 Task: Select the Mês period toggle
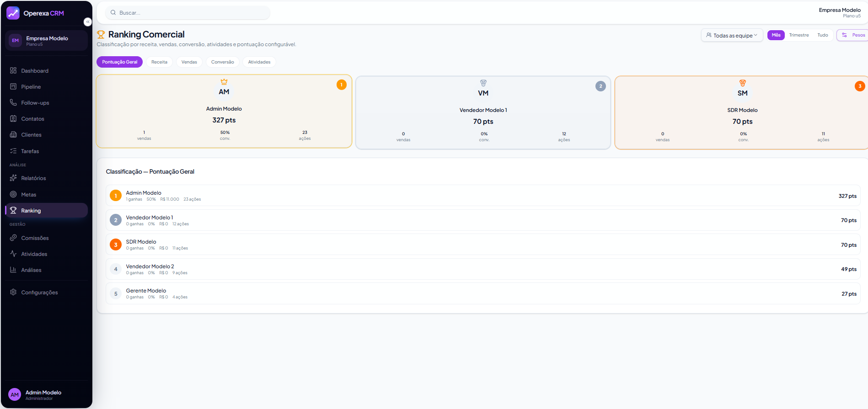[x=776, y=35]
